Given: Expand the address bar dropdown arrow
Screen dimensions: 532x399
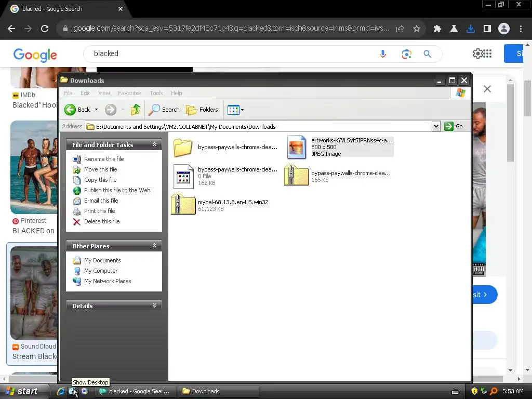Looking at the screenshot, I should pos(436,127).
